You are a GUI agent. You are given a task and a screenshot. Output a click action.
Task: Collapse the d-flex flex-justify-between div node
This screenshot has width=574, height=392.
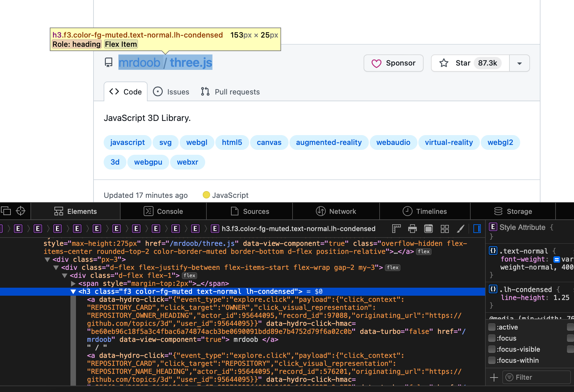point(56,268)
